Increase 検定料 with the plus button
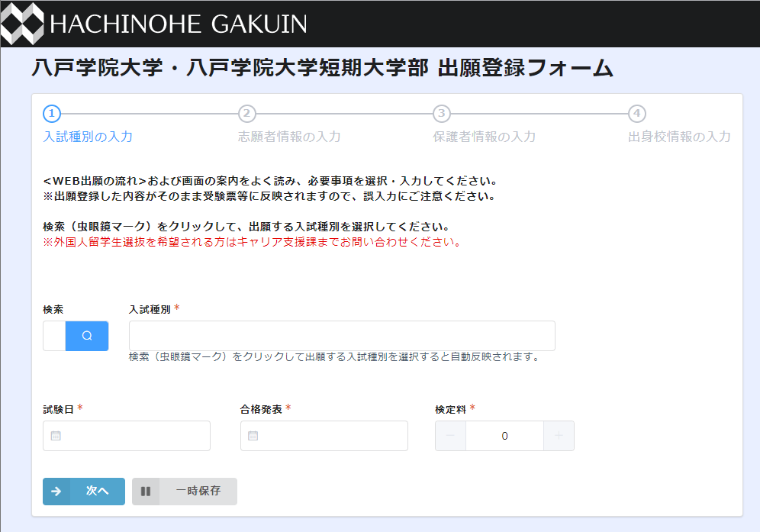Screen dimensions: 760x532 click(x=559, y=436)
